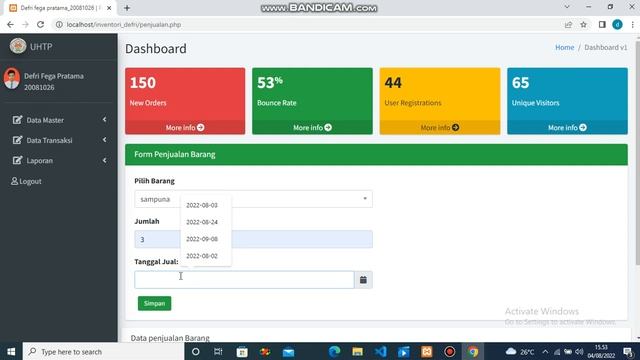Expand the Laporan chevron arrow

tap(105, 160)
